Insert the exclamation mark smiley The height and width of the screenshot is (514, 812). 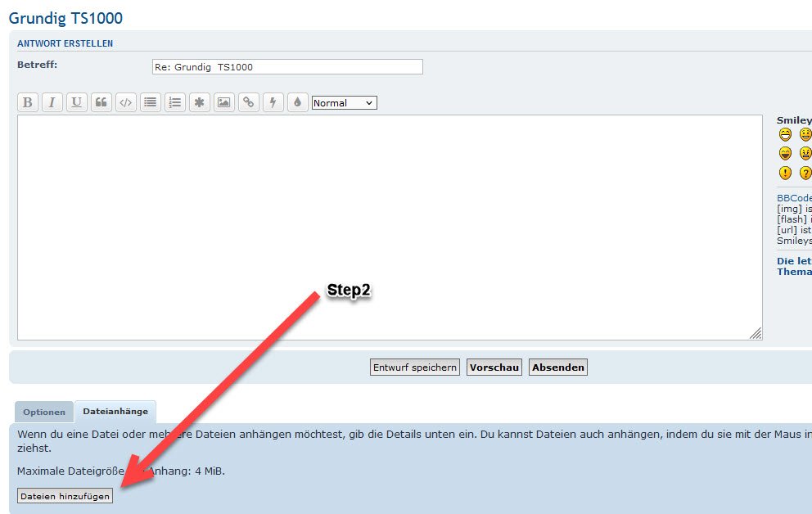pos(785,173)
